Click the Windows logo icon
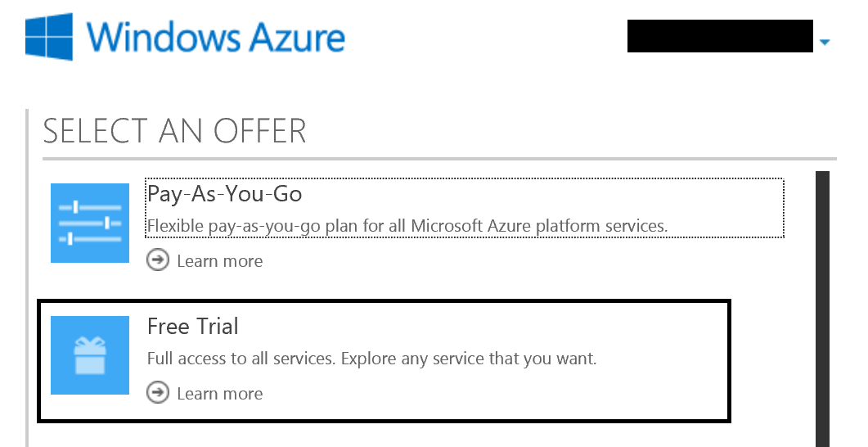This screenshot has width=868, height=447. point(49,37)
